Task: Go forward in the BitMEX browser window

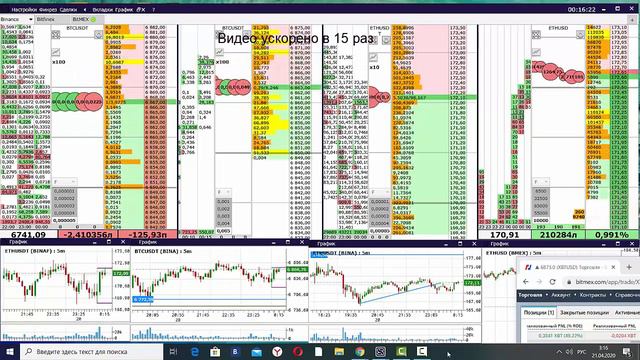Action: 539,282
